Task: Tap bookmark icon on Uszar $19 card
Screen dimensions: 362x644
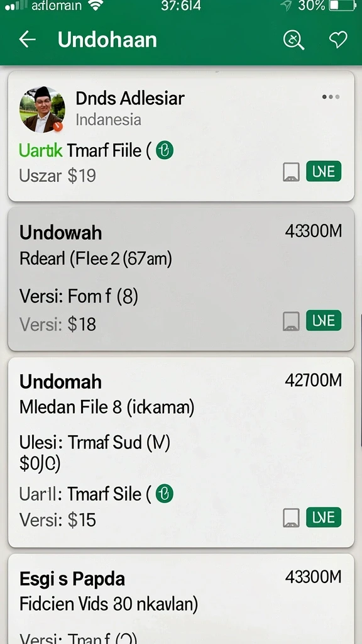Action: tap(291, 172)
